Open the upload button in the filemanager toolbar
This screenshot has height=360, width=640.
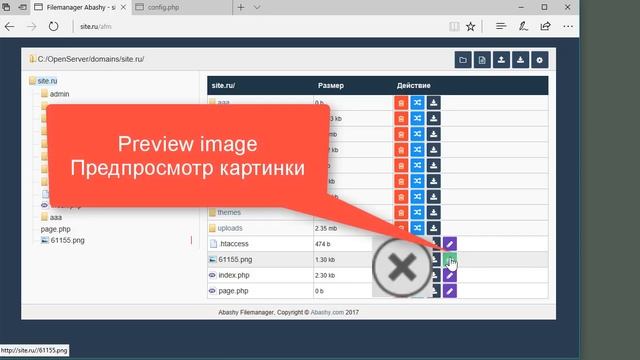pos(501,60)
